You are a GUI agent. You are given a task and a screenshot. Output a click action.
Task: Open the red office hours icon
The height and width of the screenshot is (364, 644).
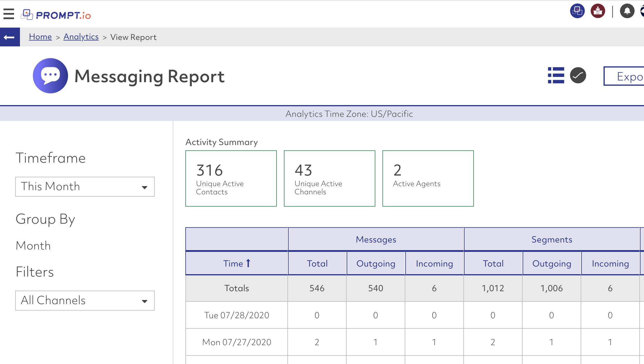click(598, 11)
